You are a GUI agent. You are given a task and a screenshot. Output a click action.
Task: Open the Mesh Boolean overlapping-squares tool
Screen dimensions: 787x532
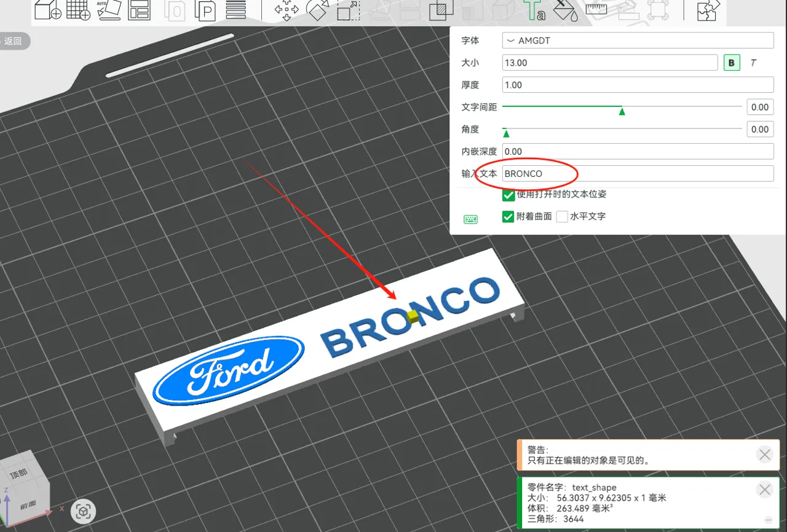[440, 10]
